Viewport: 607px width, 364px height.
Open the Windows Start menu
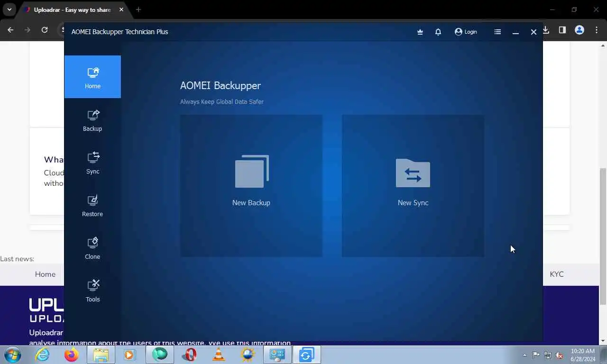coord(13,355)
